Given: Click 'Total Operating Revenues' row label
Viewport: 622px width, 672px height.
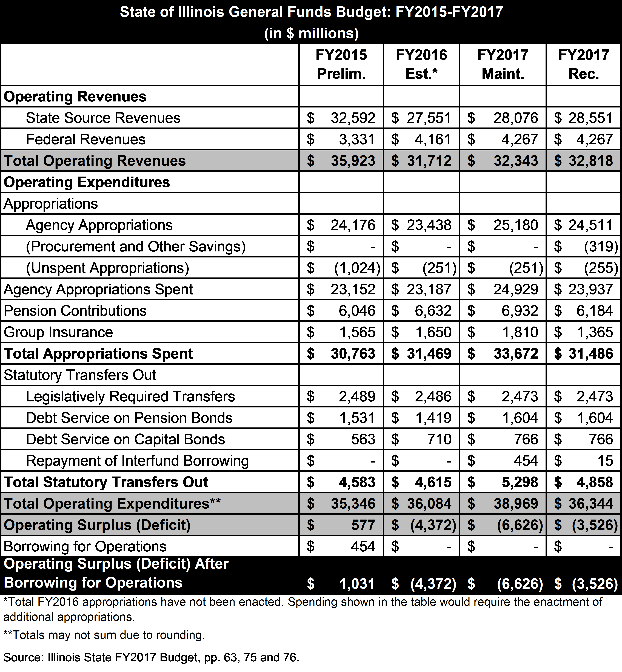Looking at the screenshot, I should (x=95, y=161).
